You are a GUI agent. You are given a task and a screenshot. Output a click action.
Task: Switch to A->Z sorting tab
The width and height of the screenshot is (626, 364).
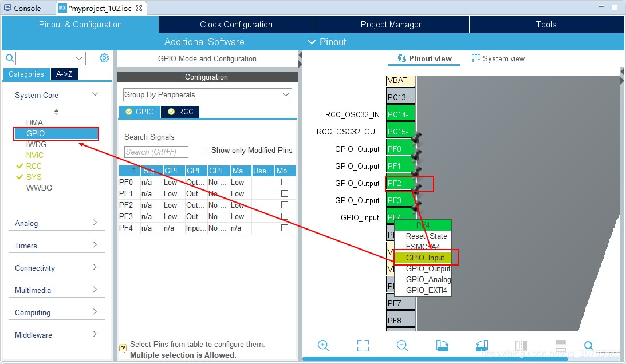pyautogui.click(x=64, y=74)
